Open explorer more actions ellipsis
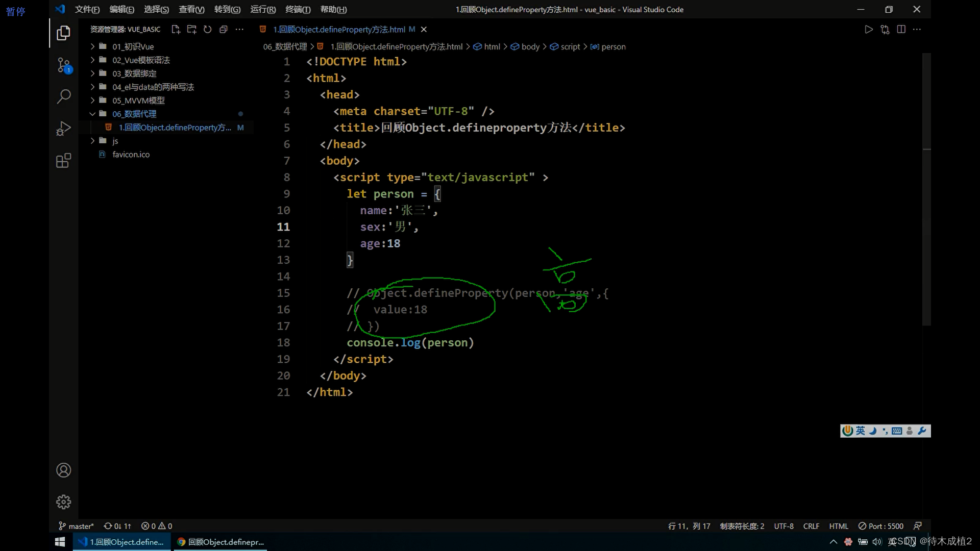Screen dimensions: 980x551 pos(239,30)
